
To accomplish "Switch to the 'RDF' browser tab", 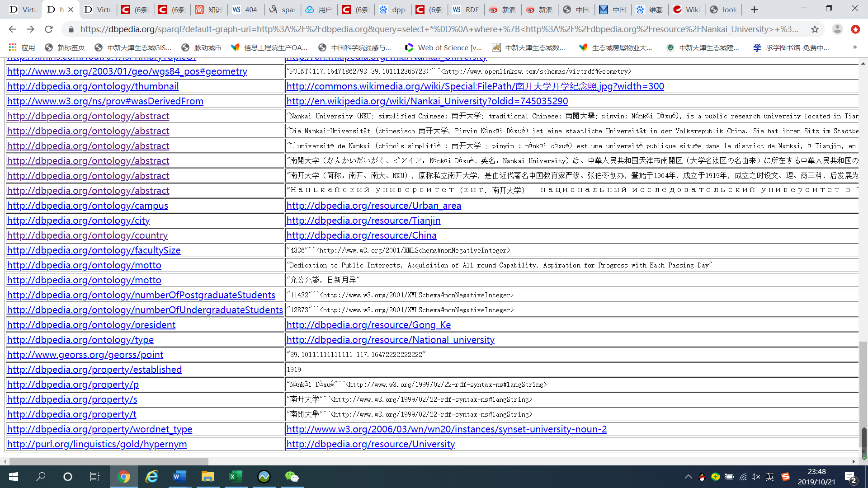I will tap(466, 9).
